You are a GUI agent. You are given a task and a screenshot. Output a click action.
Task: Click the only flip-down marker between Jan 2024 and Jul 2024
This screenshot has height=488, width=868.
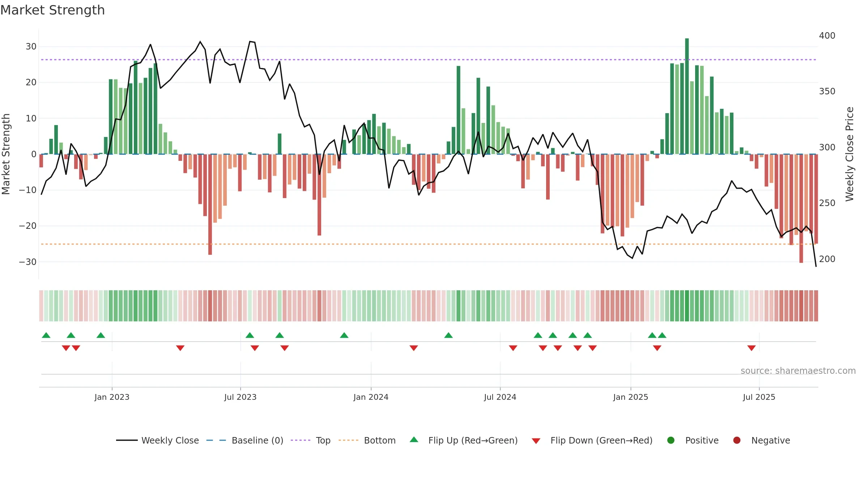tap(414, 348)
